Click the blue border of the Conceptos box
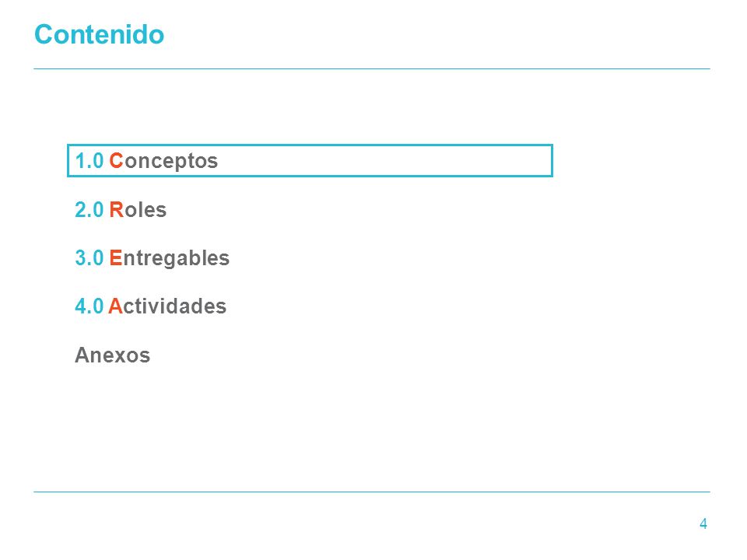The width and height of the screenshot is (747, 560). point(310,145)
